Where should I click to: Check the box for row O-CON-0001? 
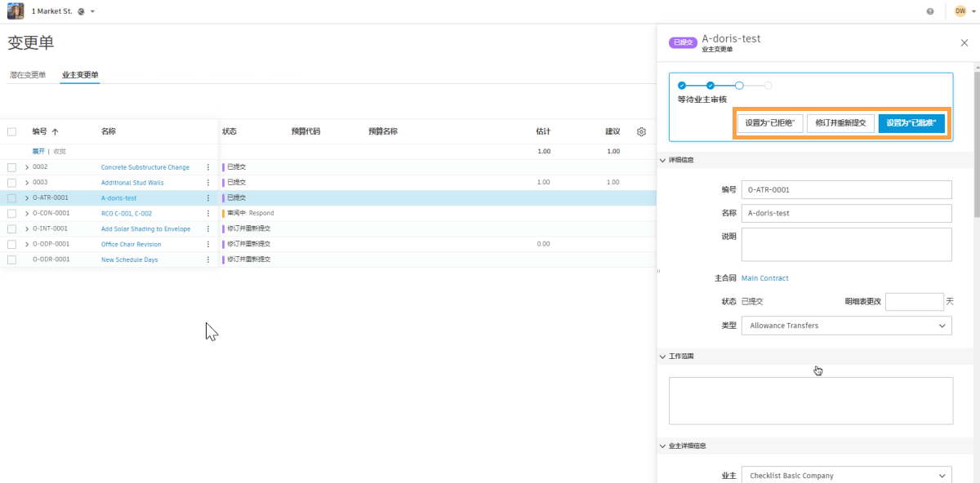[11, 214]
